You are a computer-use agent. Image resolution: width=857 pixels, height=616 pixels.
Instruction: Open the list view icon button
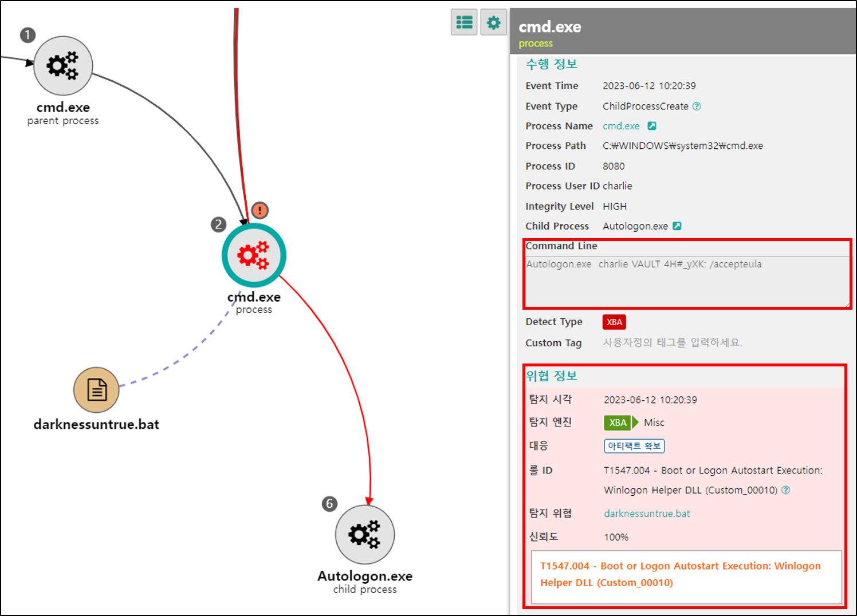pyautogui.click(x=464, y=22)
